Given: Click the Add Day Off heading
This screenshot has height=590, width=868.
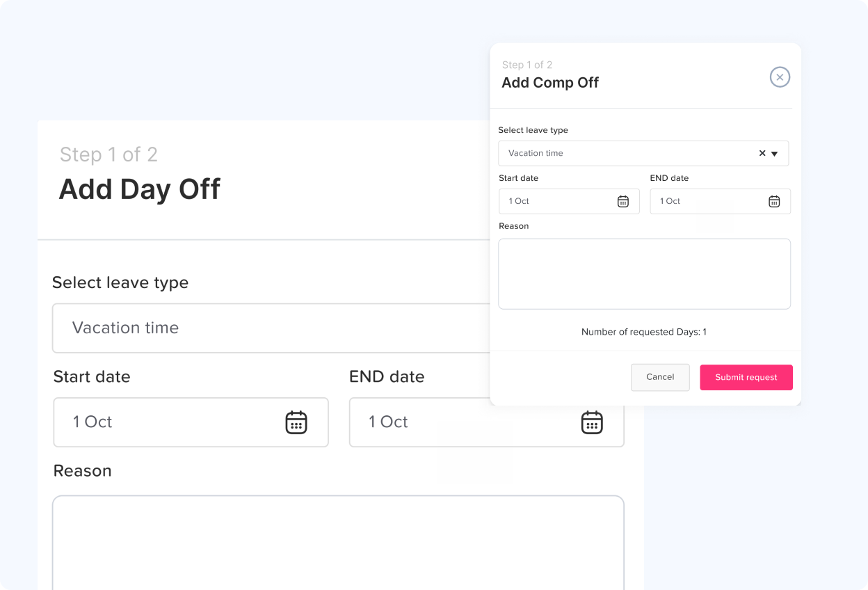Looking at the screenshot, I should 140,189.
